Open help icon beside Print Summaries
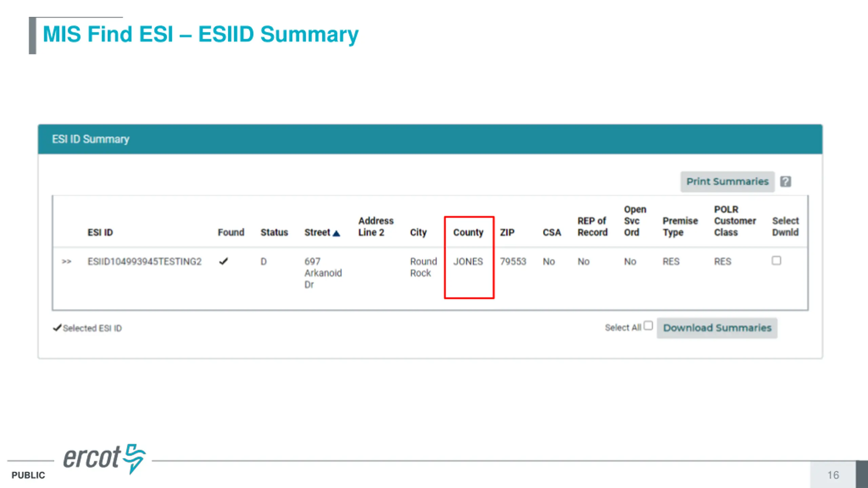Image resolution: width=868 pixels, height=488 pixels. (x=785, y=182)
